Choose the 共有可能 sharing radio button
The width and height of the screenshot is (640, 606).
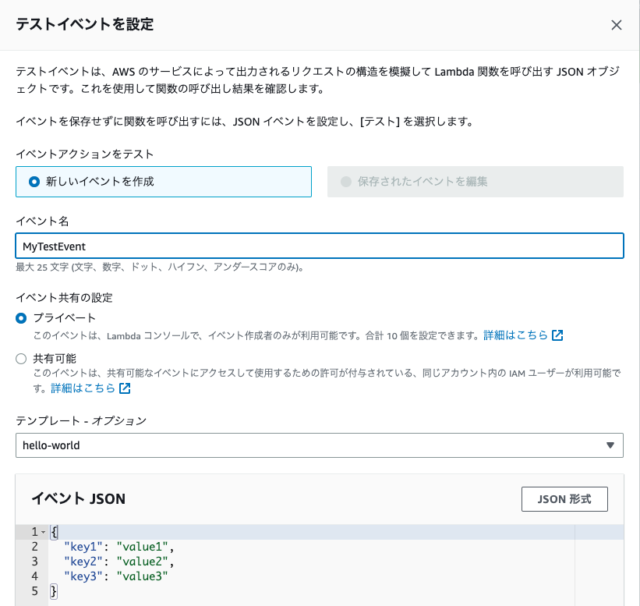pyautogui.click(x=22, y=357)
